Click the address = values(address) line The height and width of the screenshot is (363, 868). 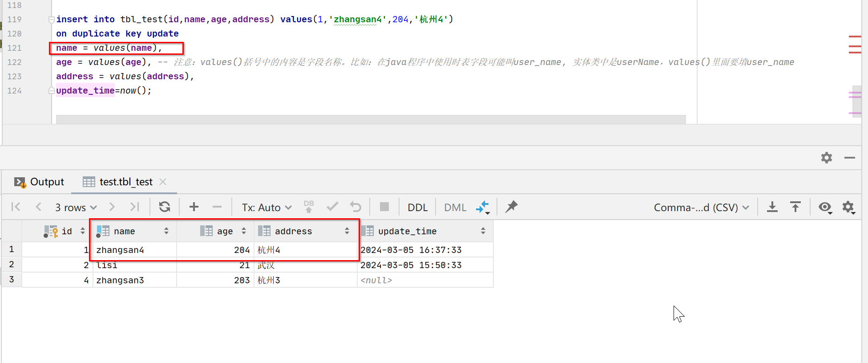(x=125, y=76)
